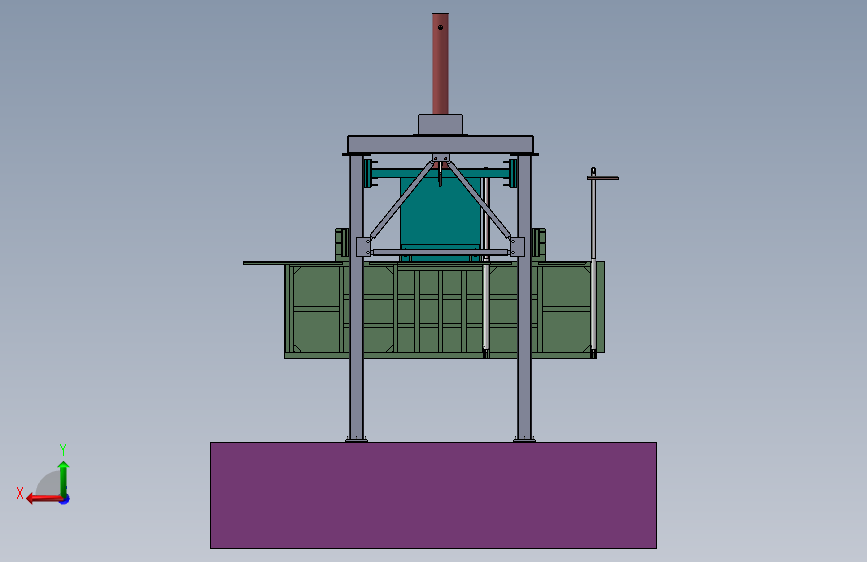The height and width of the screenshot is (562, 867).
Task: Select the gray cylinder mount block atop frame
Action: pyautogui.click(x=440, y=124)
